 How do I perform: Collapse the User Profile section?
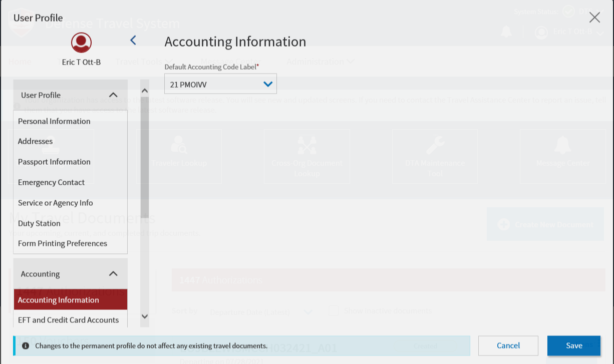click(113, 95)
